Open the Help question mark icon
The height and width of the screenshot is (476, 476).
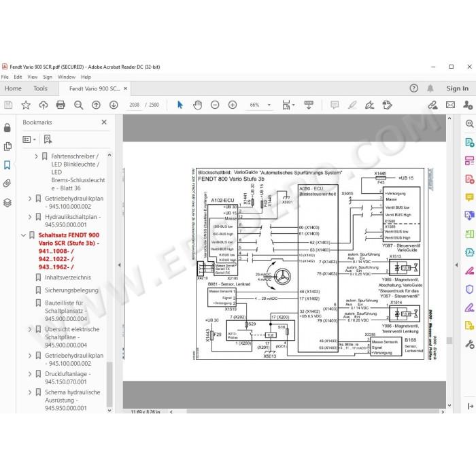(413, 88)
